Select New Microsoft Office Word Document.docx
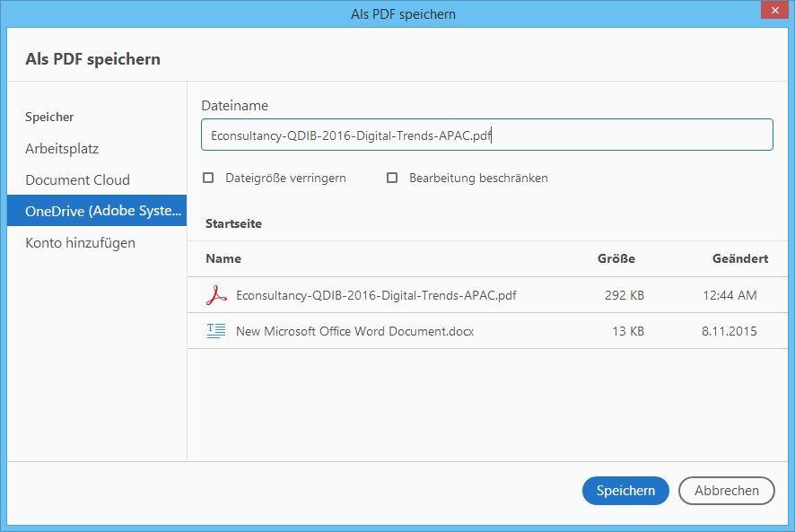Screen dimensions: 795x532 (x=487, y=331)
